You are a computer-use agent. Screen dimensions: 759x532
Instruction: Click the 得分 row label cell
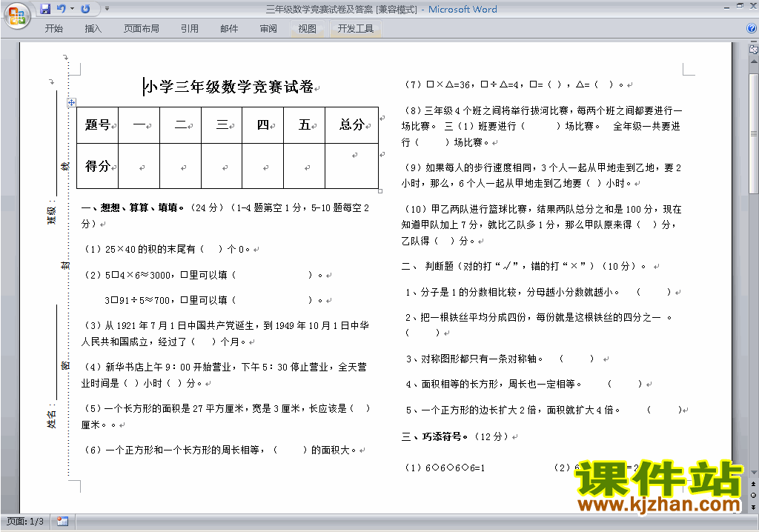97,166
